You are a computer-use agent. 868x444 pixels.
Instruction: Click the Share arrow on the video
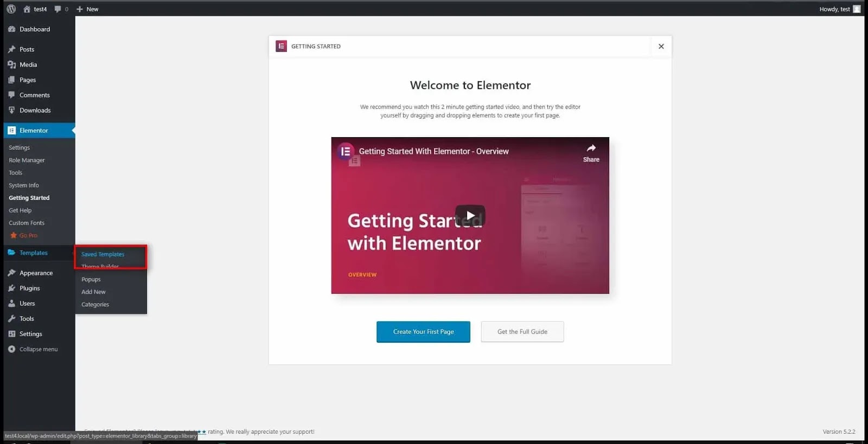(591, 148)
